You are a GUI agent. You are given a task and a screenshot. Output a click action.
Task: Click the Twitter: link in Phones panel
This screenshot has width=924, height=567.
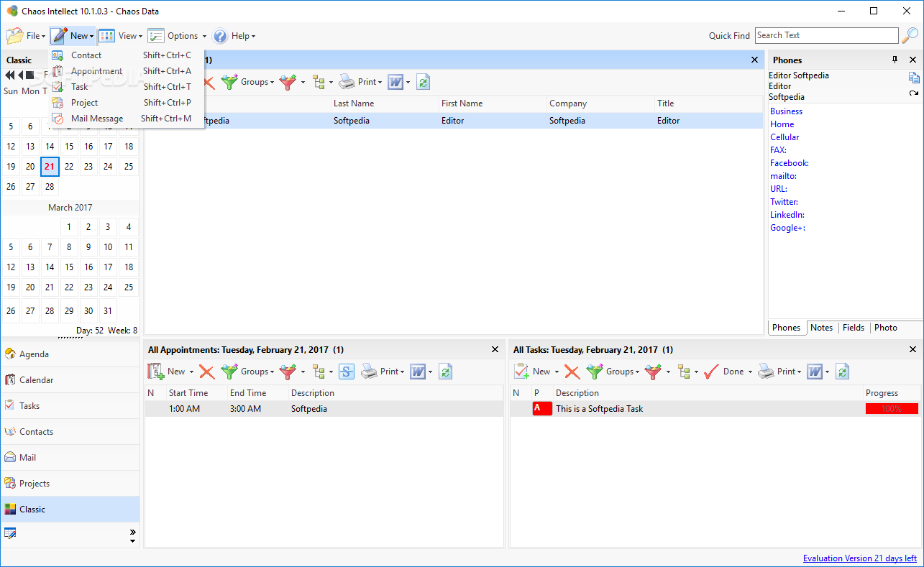point(784,202)
